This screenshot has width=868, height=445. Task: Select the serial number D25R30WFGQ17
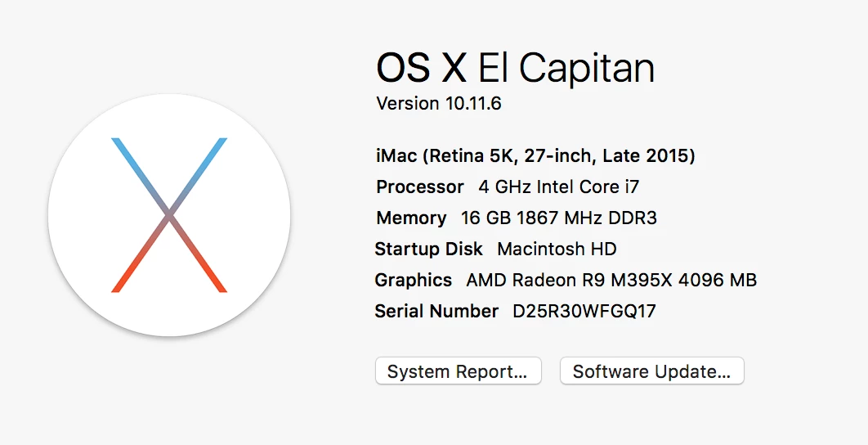tap(584, 311)
